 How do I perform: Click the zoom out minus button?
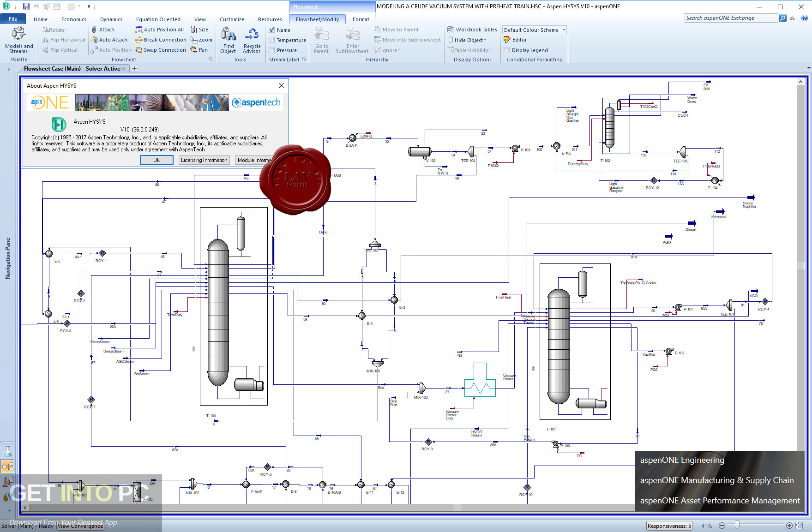pos(722,526)
